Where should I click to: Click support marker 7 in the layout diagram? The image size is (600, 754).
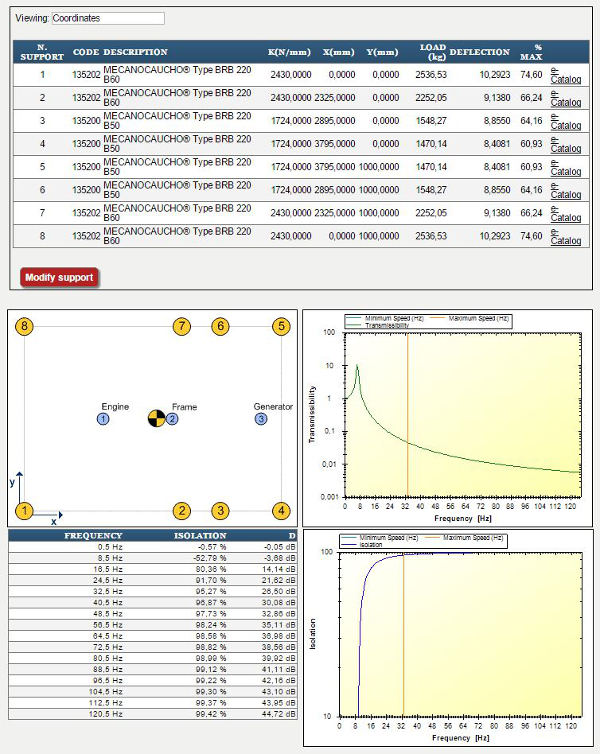point(182,327)
